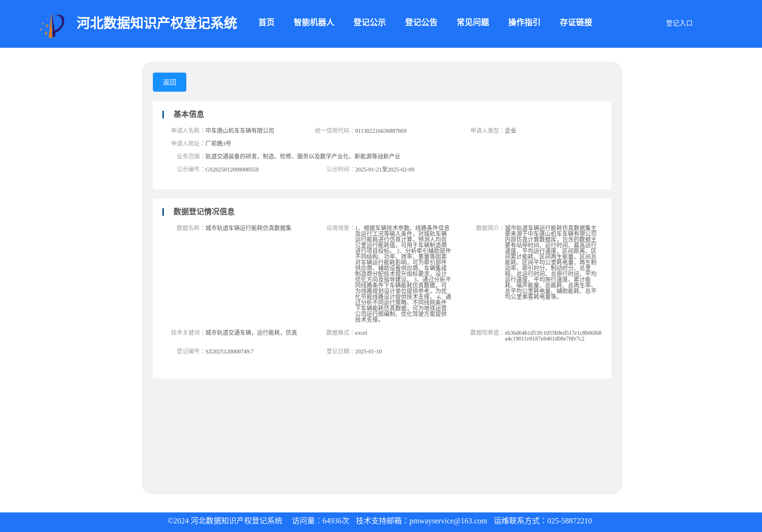Click the 返回 button
Viewport: 762px width, 532px height.
(170, 82)
